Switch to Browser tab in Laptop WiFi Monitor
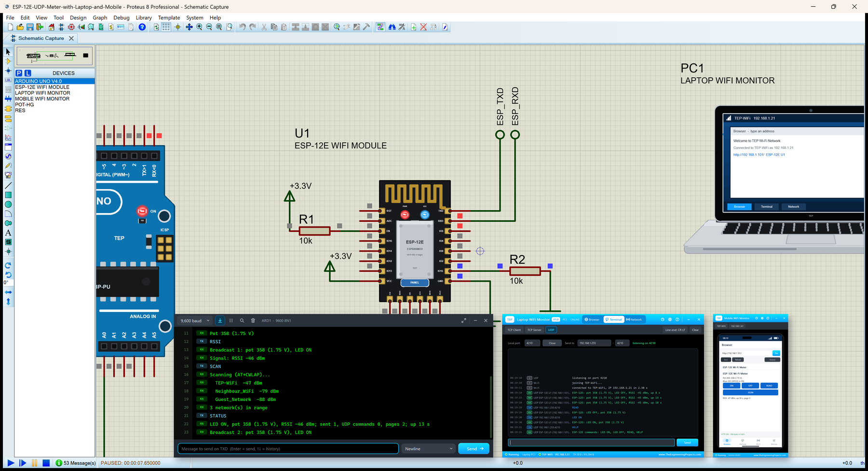The image size is (868, 471). (592, 320)
